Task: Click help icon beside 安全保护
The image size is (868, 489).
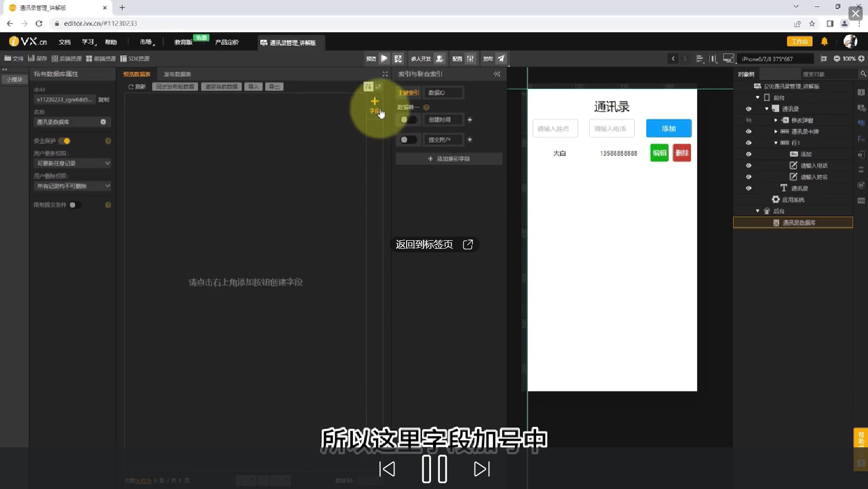Action: 108,141
